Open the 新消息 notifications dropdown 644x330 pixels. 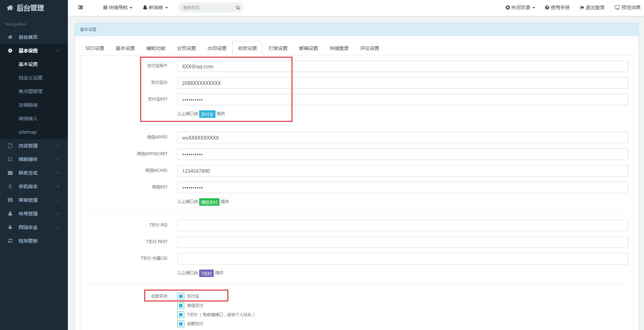pyautogui.click(x=155, y=7)
